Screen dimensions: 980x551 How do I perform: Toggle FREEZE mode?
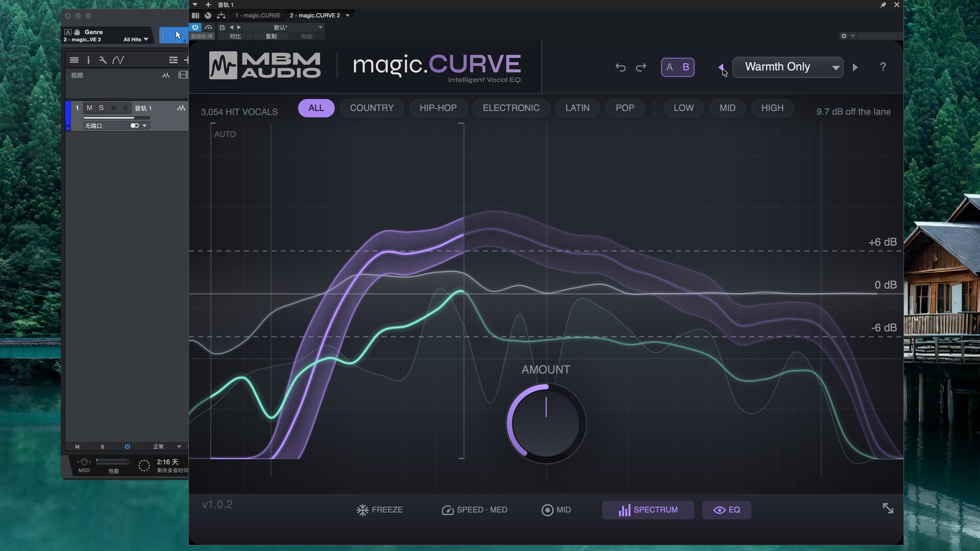click(380, 510)
